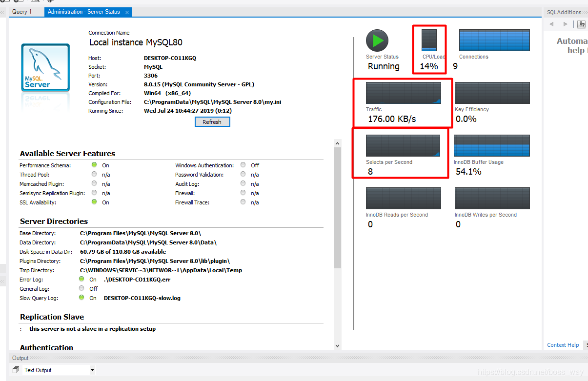588x381 pixels.
Task: Click the green Server Status running icon
Action: coord(377,40)
